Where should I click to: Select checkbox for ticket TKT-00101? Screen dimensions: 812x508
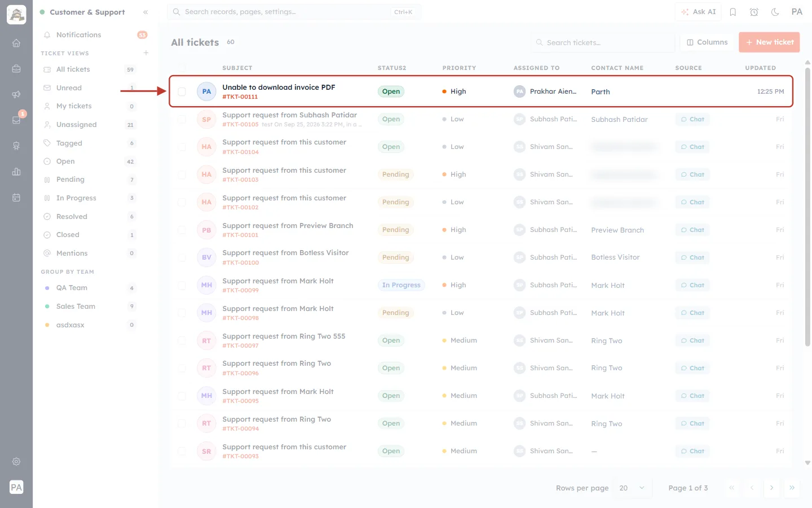[x=182, y=230]
